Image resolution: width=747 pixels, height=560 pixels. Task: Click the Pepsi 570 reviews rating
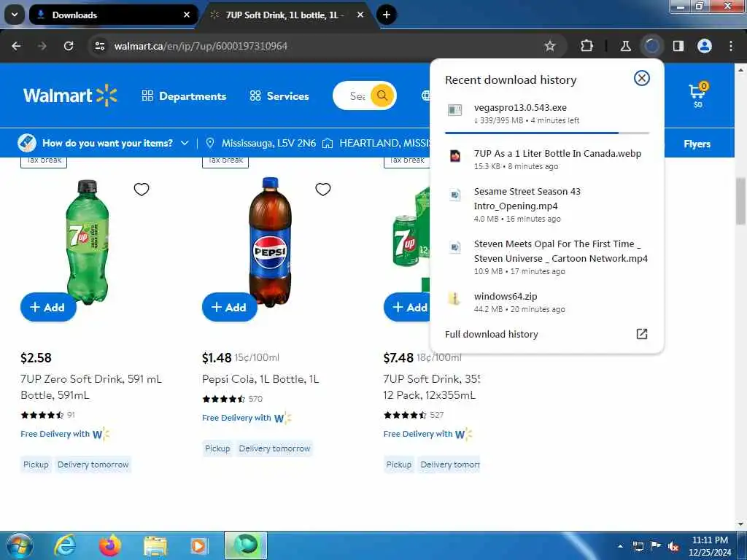coord(232,399)
